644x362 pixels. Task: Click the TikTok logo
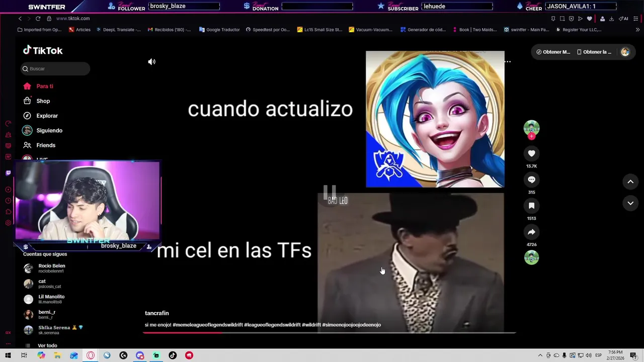pos(43,50)
